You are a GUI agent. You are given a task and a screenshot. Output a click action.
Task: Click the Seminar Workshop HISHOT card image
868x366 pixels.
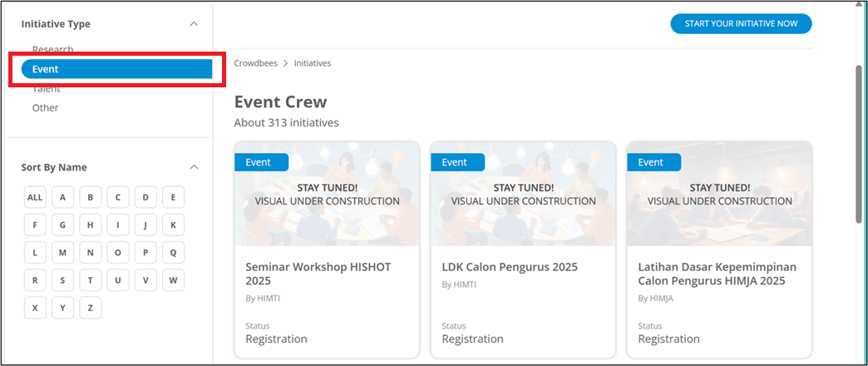pos(327,194)
